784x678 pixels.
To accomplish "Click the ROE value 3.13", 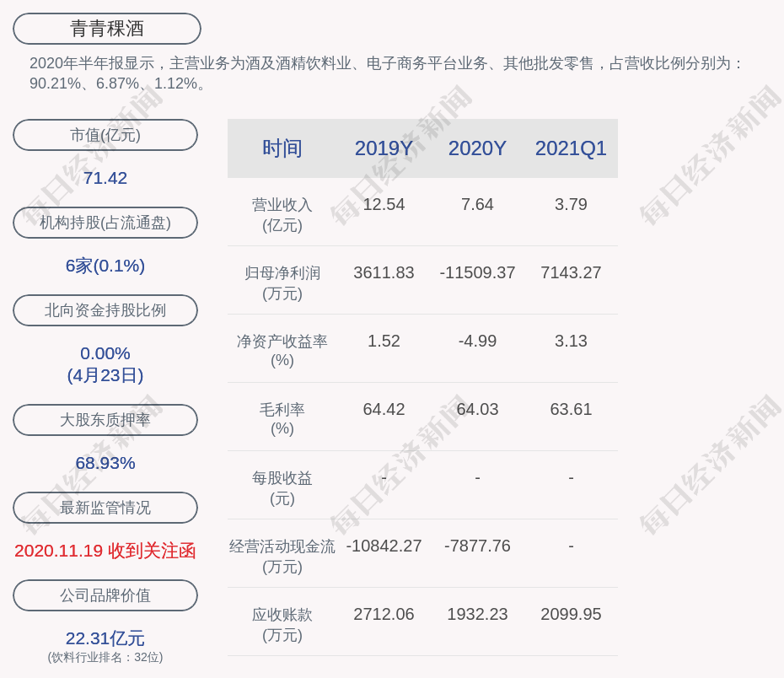I will 571,341.
